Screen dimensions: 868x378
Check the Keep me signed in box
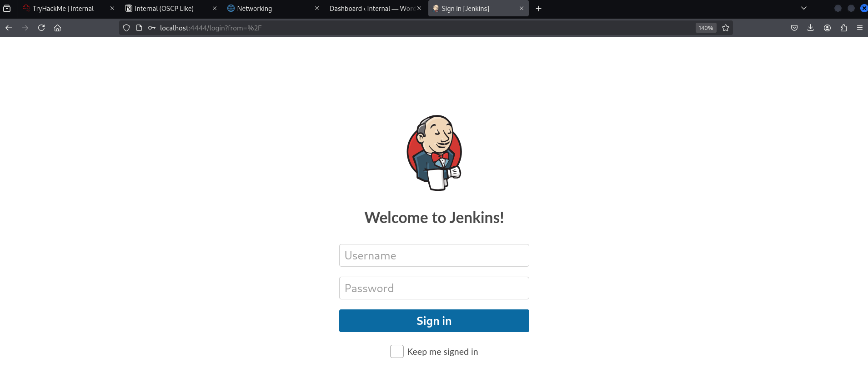pyautogui.click(x=396, y=352)
